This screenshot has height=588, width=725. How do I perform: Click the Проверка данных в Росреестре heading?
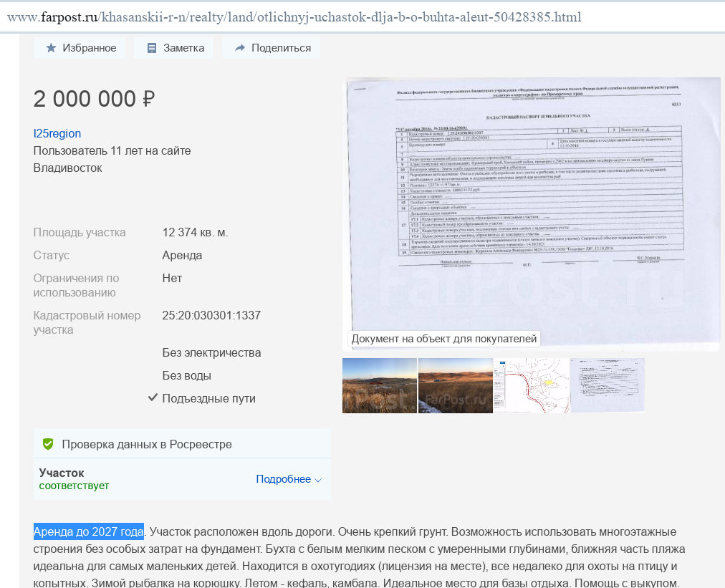click(147, 444)
